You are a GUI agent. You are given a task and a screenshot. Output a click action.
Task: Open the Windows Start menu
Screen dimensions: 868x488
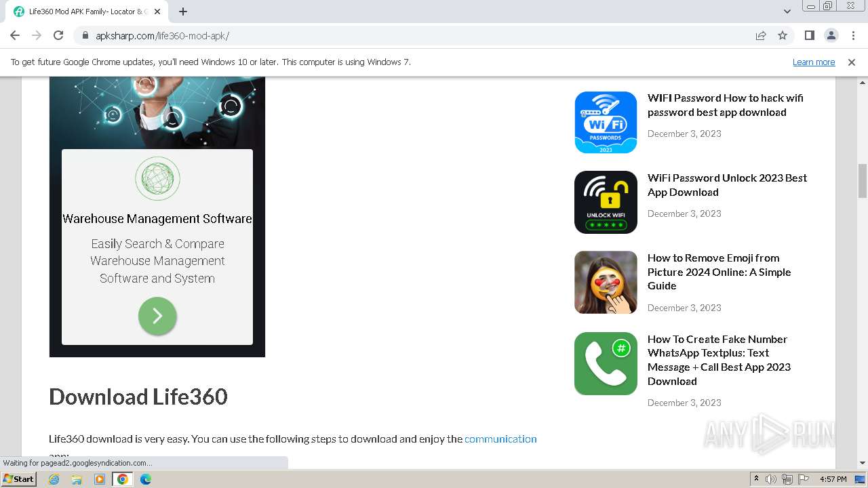coord(18,479)
